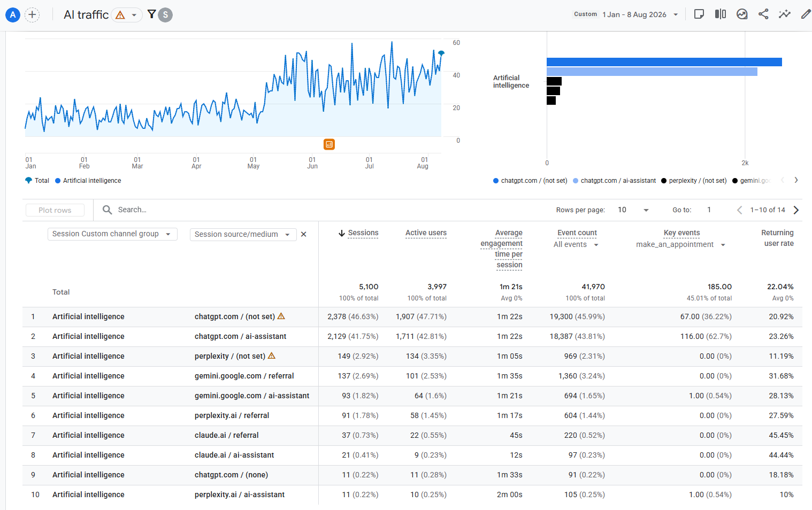Go to the previous page of table rows
812x510 pixels.
pyautogui.click(x=739, y=210)
